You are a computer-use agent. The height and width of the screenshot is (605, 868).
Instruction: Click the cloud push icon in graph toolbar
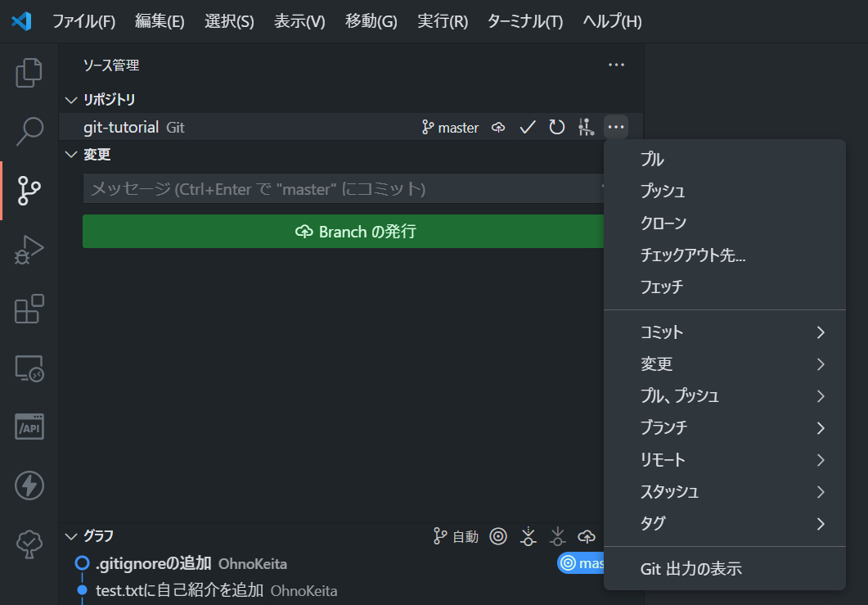click(x=587, y=536)
